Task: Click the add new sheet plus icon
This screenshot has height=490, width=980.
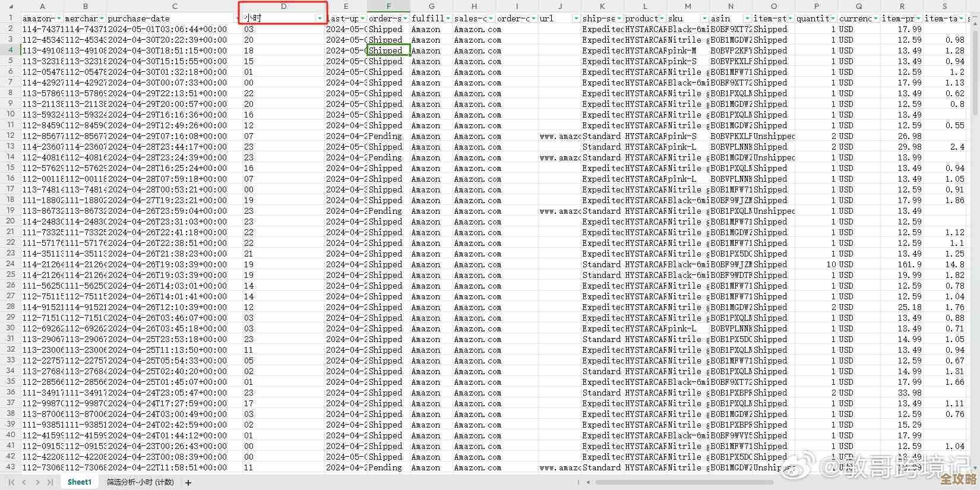Action: pos(188,482)
